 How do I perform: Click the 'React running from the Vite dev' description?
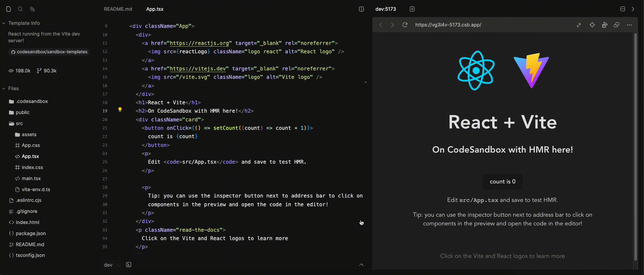[x=44, y=37]
